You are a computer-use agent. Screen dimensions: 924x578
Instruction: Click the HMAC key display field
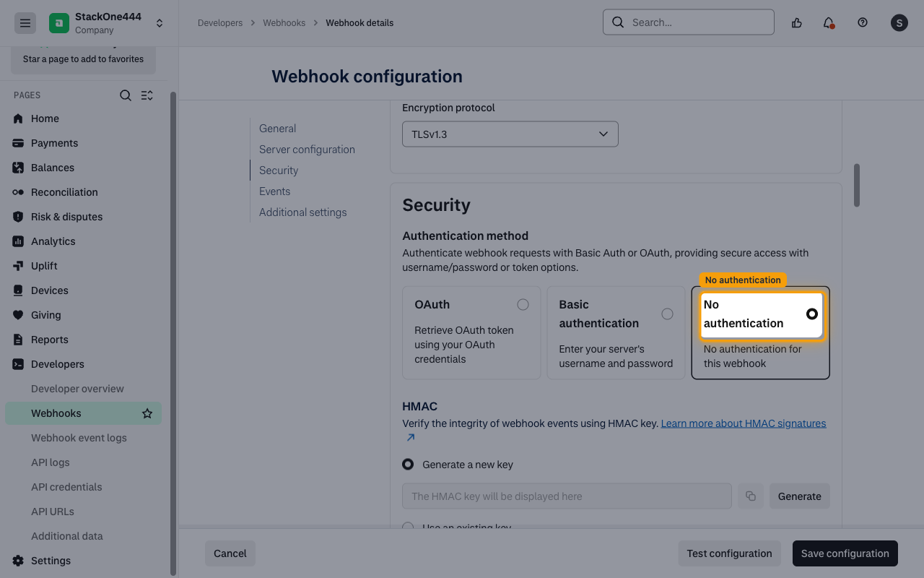click(x=567, y=496)
